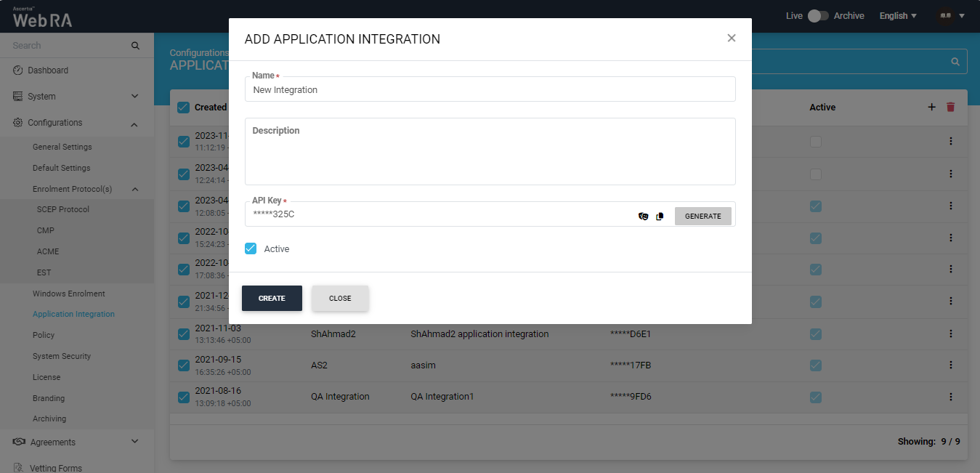Click the search magnifier icon in sidebar
The image size is (980, 473).
135,46
